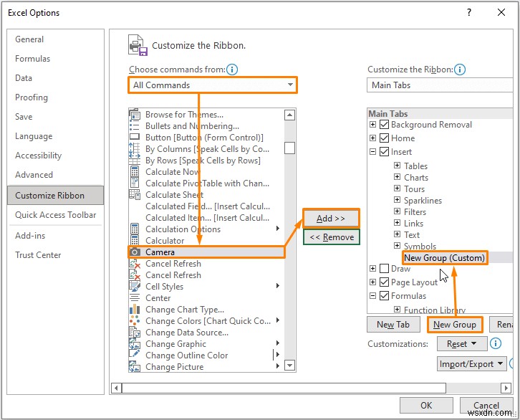Click the Center alignment icon

click(x=135, y=298)
